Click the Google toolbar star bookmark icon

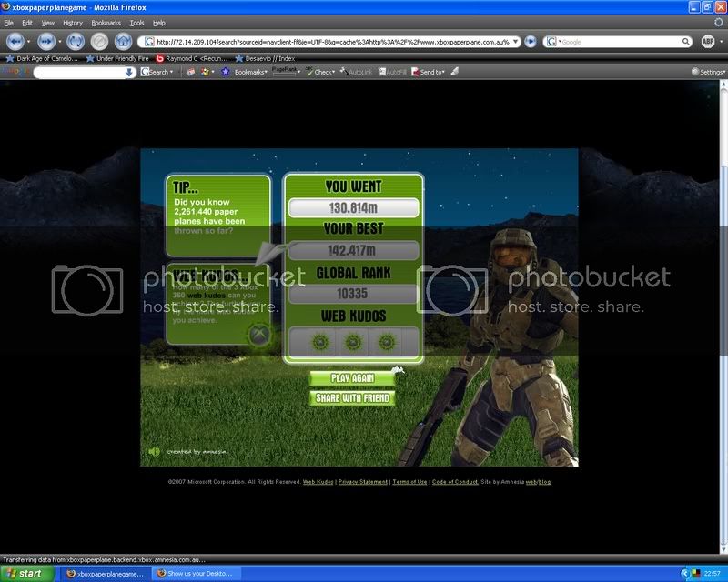225,72
